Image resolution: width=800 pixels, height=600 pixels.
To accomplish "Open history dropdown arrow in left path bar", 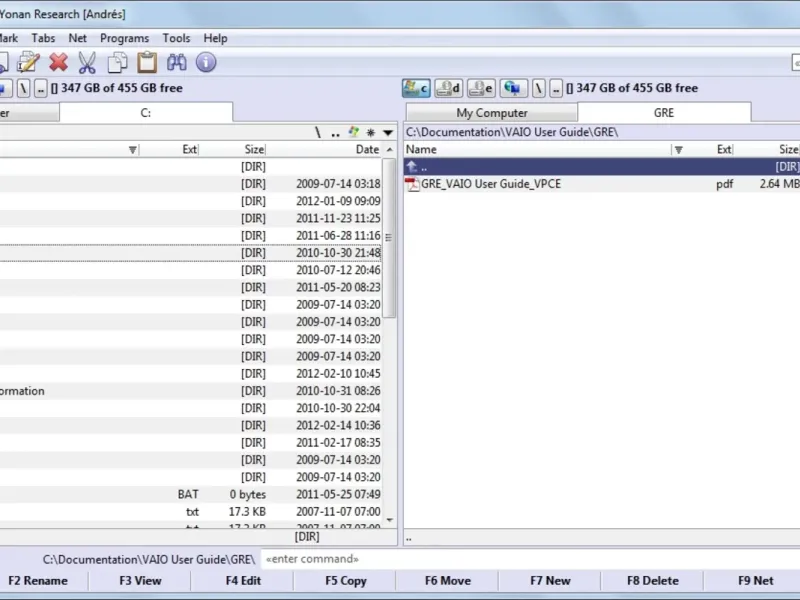I will tap(388, 133).
